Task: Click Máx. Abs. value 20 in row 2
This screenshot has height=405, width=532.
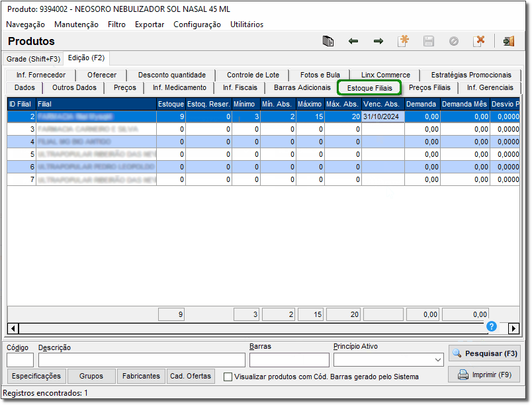Action: pyautogui.click(x=343, y=116)
